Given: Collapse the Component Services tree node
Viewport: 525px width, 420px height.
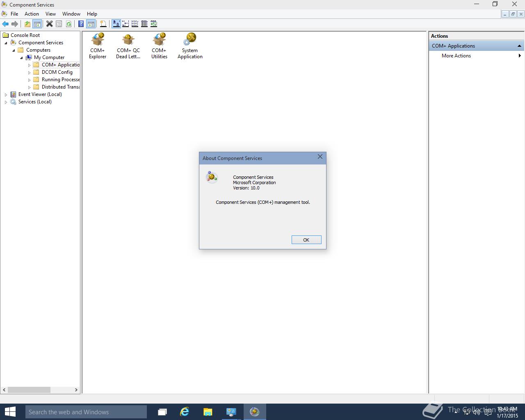Looking at the screenshot, I should (6, 43).
